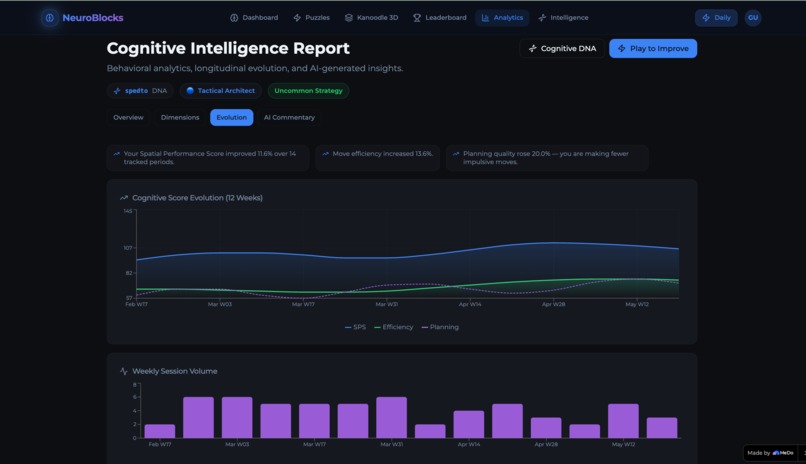Click the Tactical Architect blue dot icon

pyautogui.click(x=190, y=90)
